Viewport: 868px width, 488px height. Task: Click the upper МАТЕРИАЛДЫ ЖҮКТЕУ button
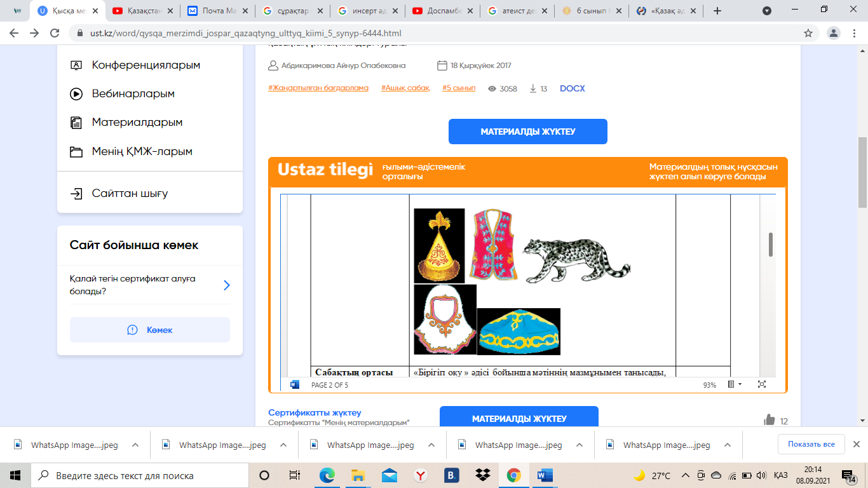click(528, 132)
